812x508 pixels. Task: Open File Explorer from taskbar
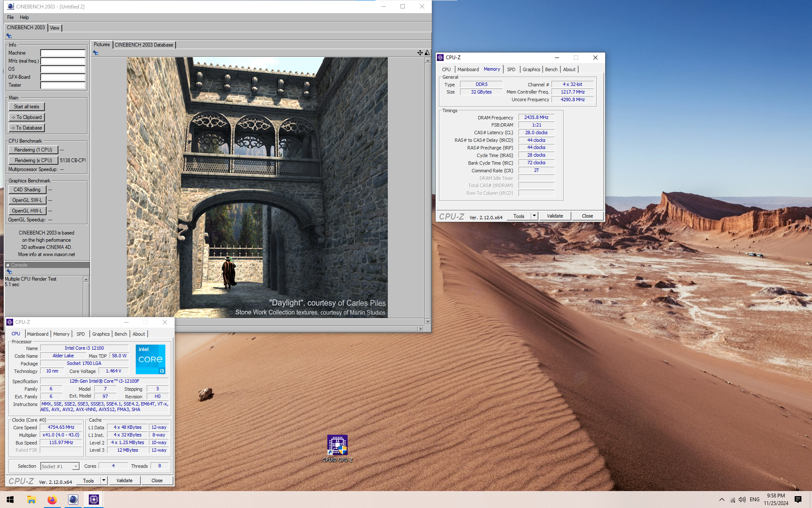point(31,500)
